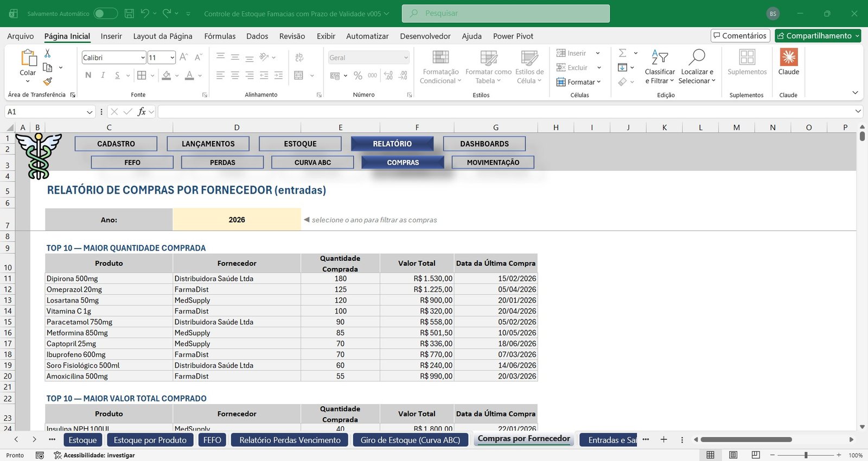Click the font color A swatch

coord(189,75)
